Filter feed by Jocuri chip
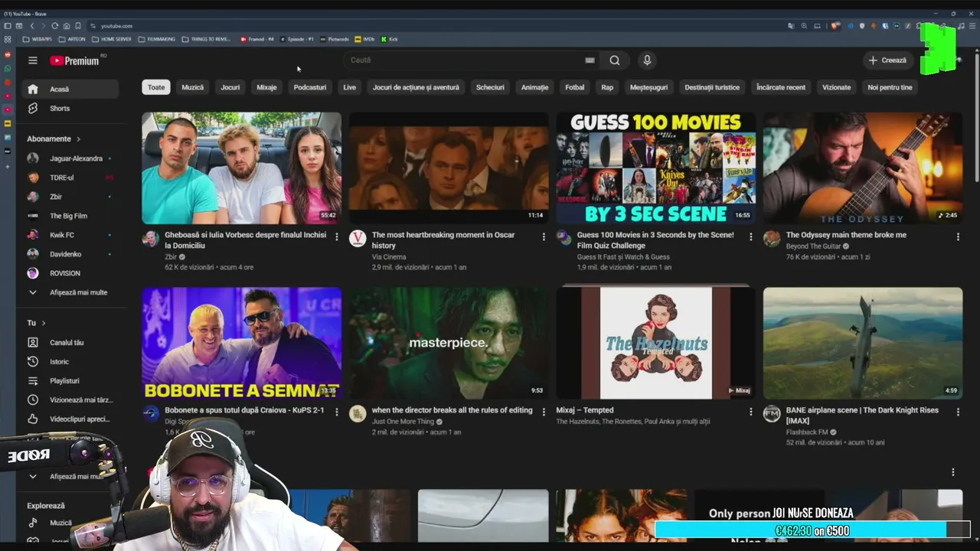 tap(230, 87)
